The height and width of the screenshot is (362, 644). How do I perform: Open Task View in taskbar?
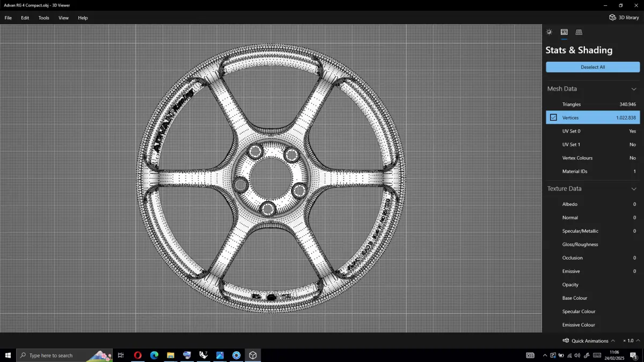click(121, 355)
